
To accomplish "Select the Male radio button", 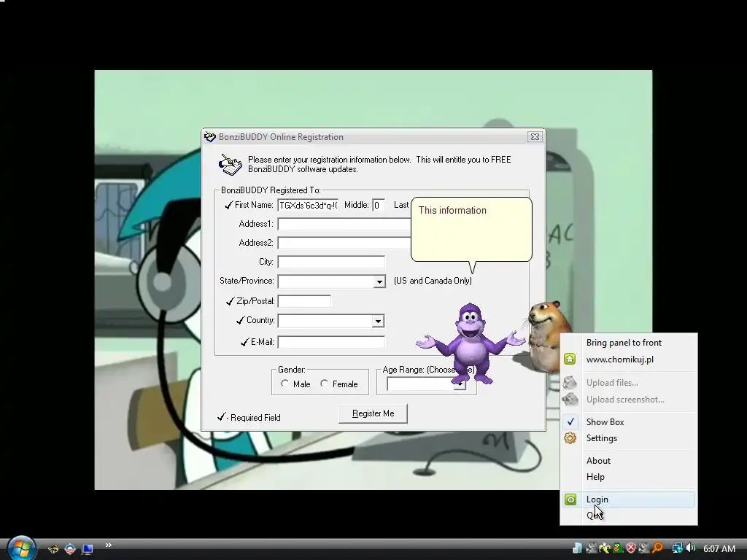I will click(x=285, y=384).
